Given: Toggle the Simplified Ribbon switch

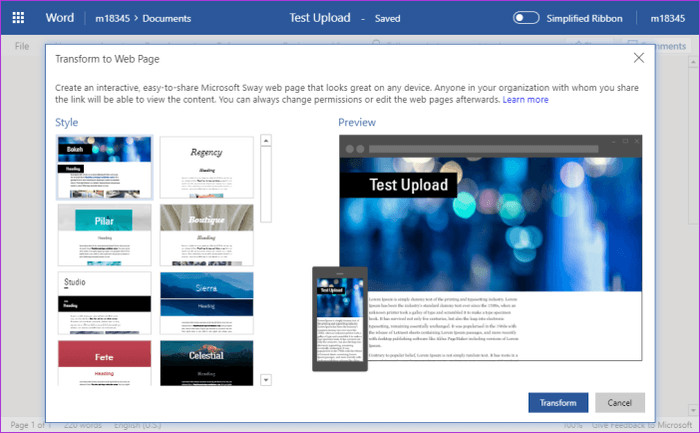Looking at the screenshot, I should click(x=525, y=18).
